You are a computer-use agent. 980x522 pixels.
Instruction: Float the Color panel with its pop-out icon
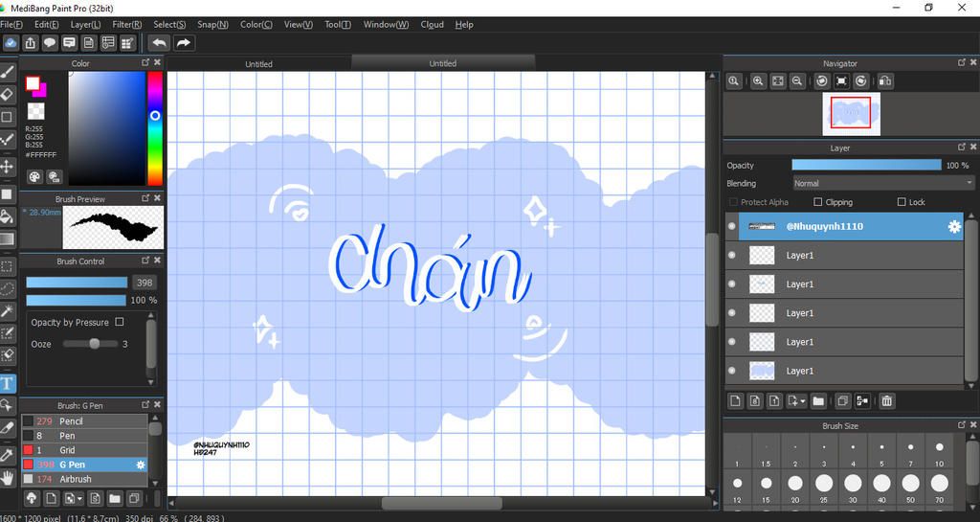click(145, 62)
